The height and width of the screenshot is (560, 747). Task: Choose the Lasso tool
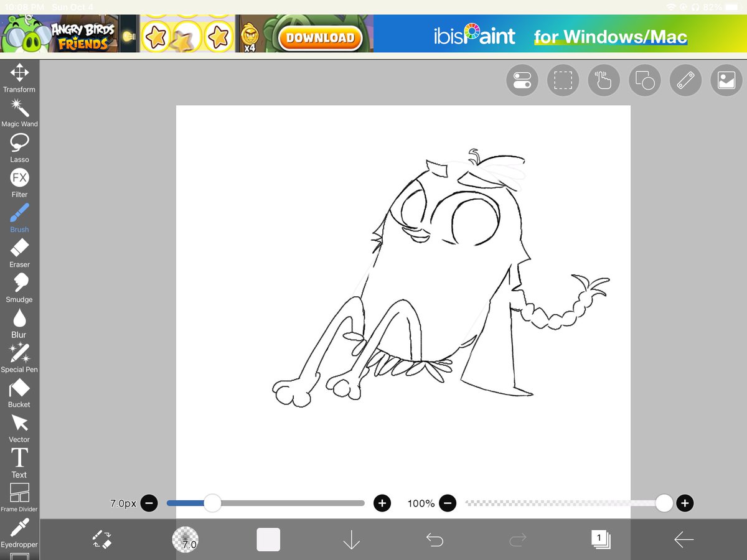click(x=19, y=148)
